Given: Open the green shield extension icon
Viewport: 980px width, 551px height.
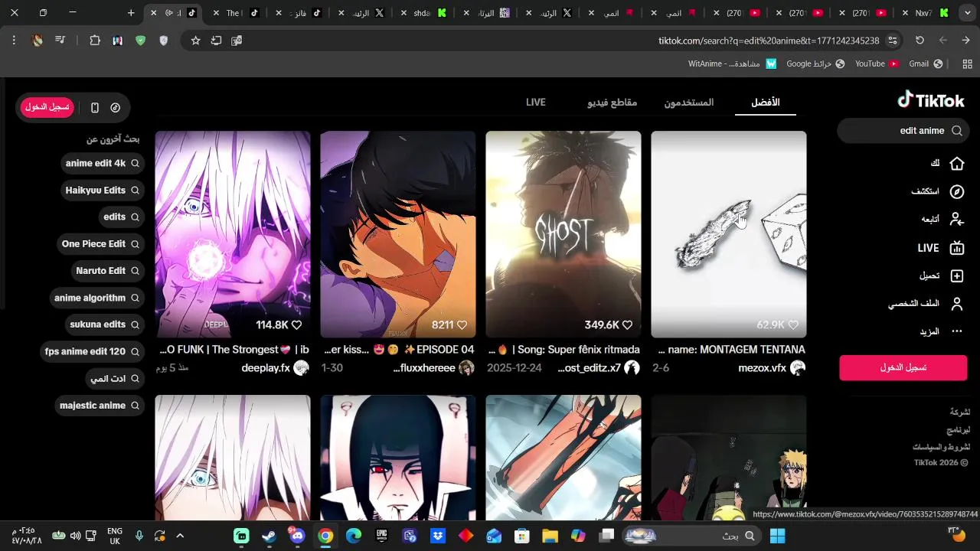Looking at the screenshot, I should pyautogui.click(x=140, y=41).
